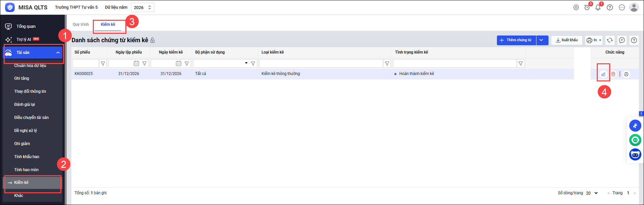Expand the Thêm chứng từ arrow dropdown
The width and height of the screenshot is (644, 205).
(x=541, y=40)
